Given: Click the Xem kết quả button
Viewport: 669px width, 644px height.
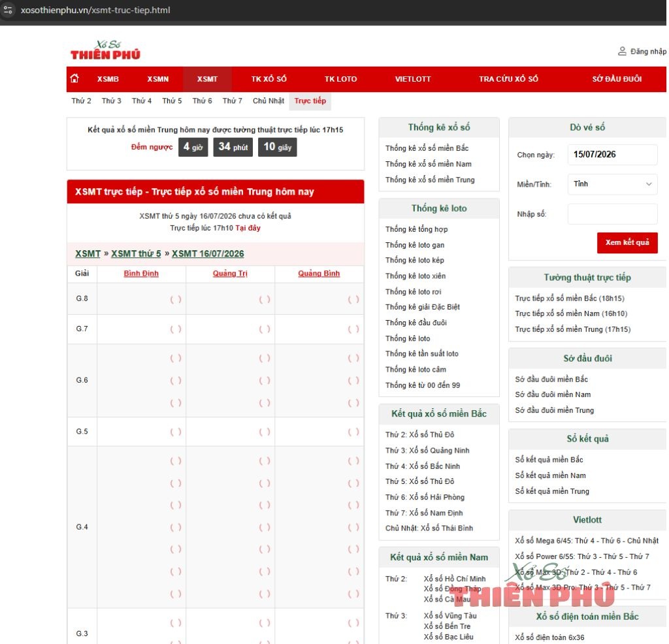Looking at the screenshot, I should click(x=627, y=243).
